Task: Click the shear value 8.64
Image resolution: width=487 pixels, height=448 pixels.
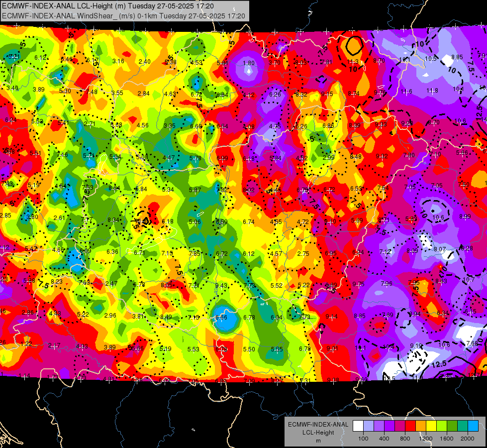Action: coord(114,188)
